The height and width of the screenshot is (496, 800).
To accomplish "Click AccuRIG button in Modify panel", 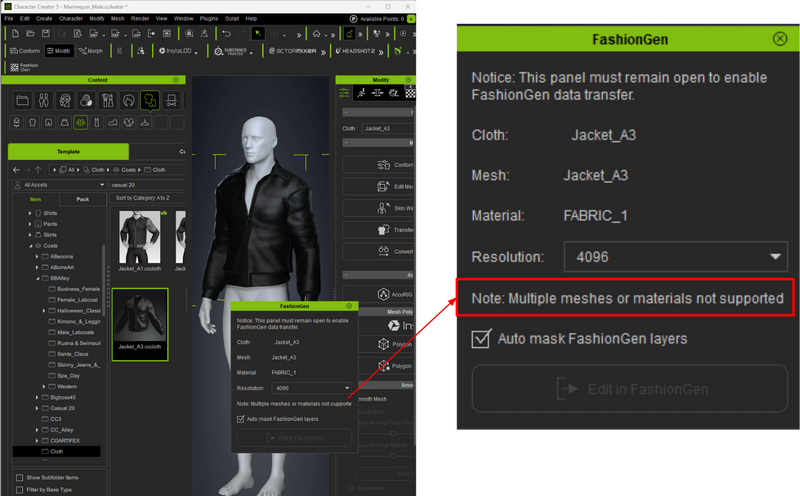I will (x=378, y=294).
